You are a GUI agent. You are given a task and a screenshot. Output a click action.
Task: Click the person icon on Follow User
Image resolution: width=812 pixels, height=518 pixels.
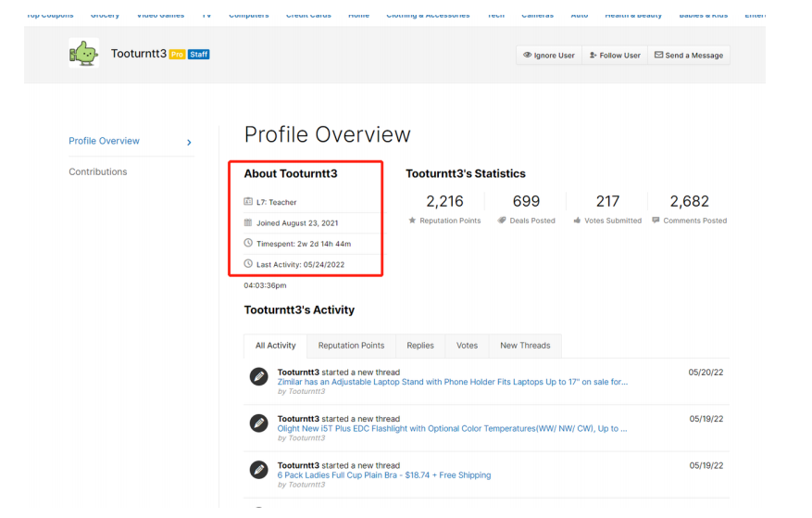pyautogui.click(x=593, y=55)
